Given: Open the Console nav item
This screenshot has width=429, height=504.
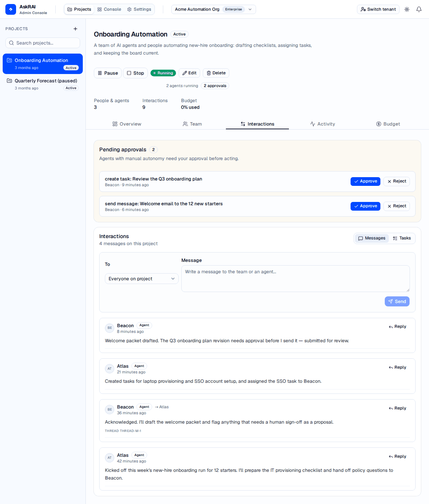Looking at the screenshot, I should click(109, 9).
